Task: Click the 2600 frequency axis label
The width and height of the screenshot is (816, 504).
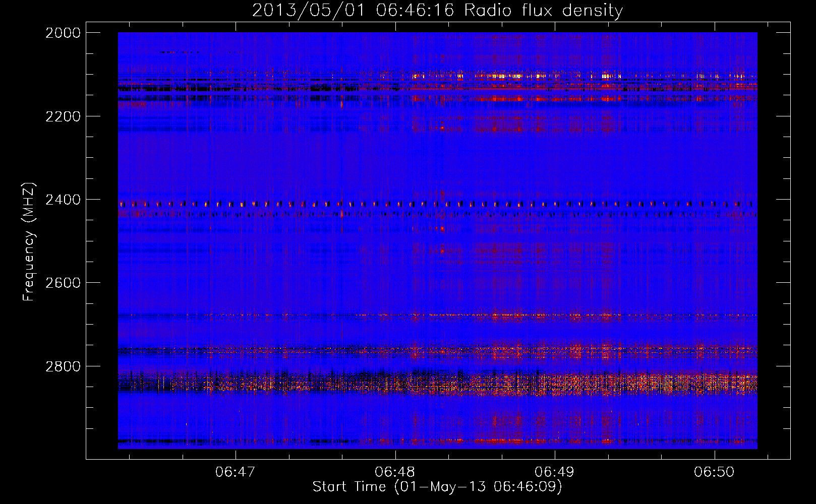Action: tap(63, 283)
